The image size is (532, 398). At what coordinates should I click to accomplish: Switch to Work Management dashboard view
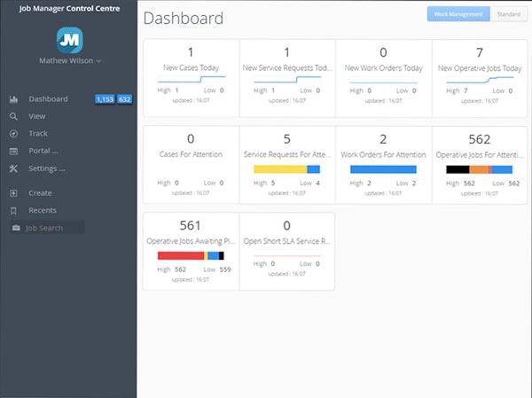458,14
